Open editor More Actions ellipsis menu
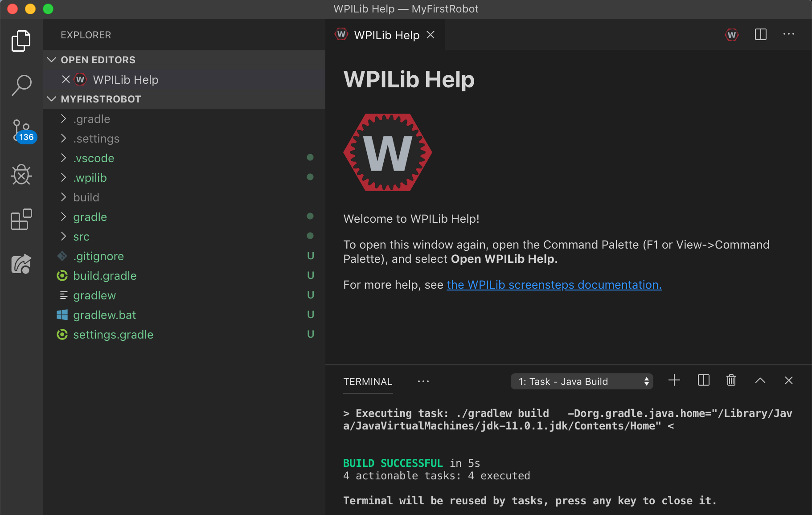This screenshot has width=812, height=515. (789, 34)
